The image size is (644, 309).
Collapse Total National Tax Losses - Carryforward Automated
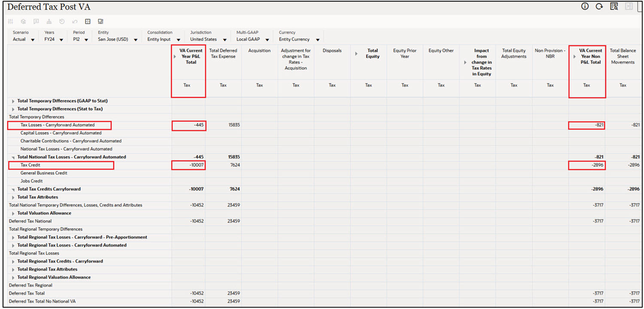13,157
